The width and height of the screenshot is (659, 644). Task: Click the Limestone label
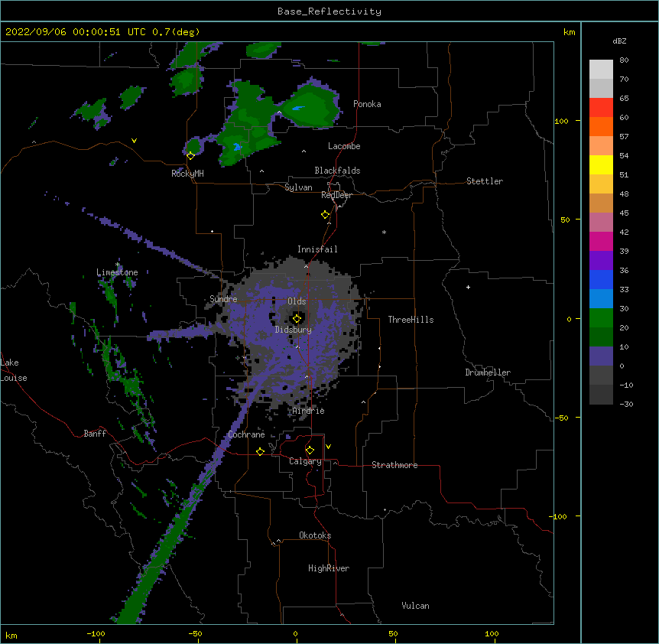point(117,272)
